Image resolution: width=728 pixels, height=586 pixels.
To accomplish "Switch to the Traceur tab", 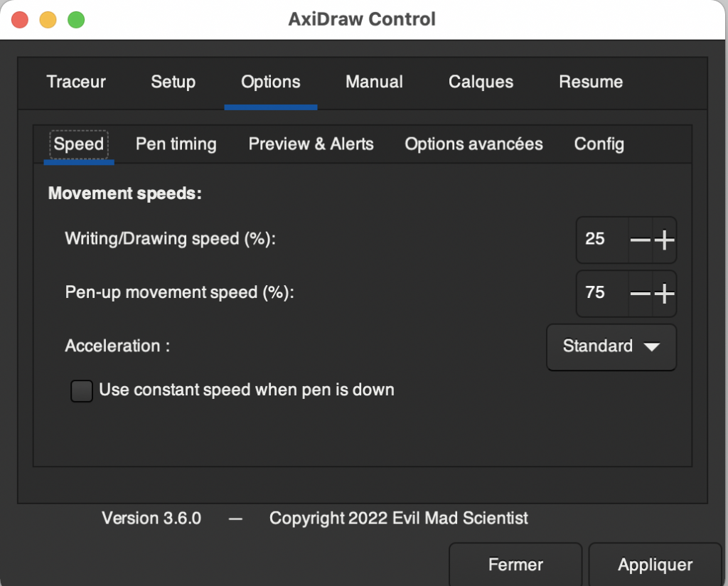I will [76, 82].
